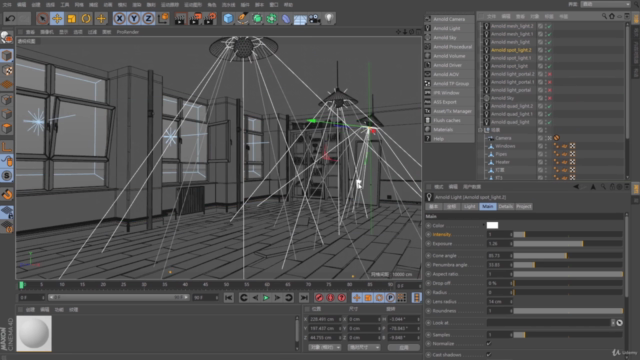Toggle the Cast shadows checkbox
Viewport: 640px width, 360px height.
(489, 355)
